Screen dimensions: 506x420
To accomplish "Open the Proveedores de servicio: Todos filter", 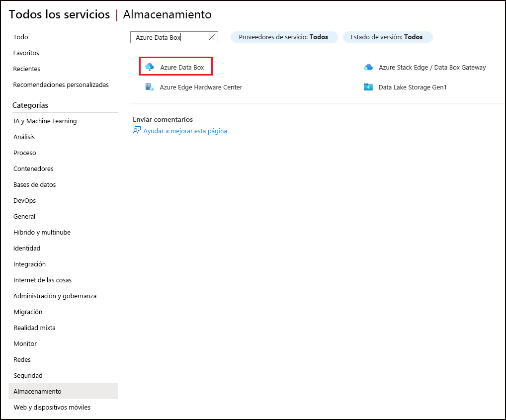I will (x=284, y=37).
